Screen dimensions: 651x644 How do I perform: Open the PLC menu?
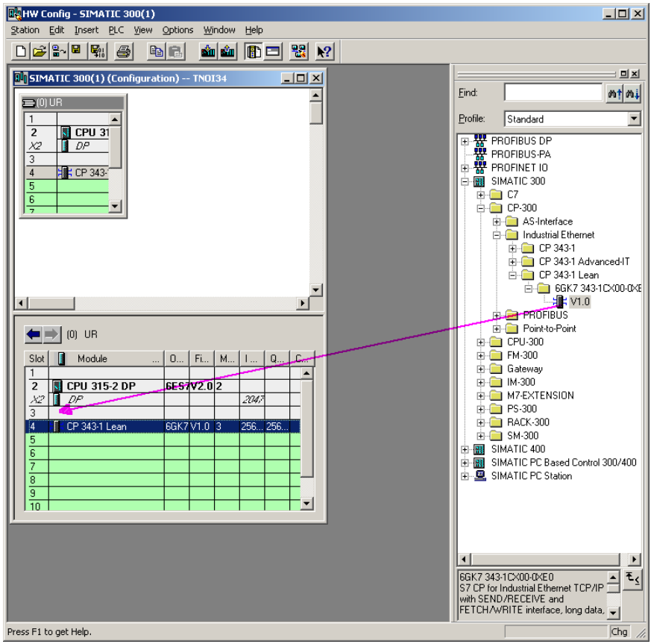point(116,30)
